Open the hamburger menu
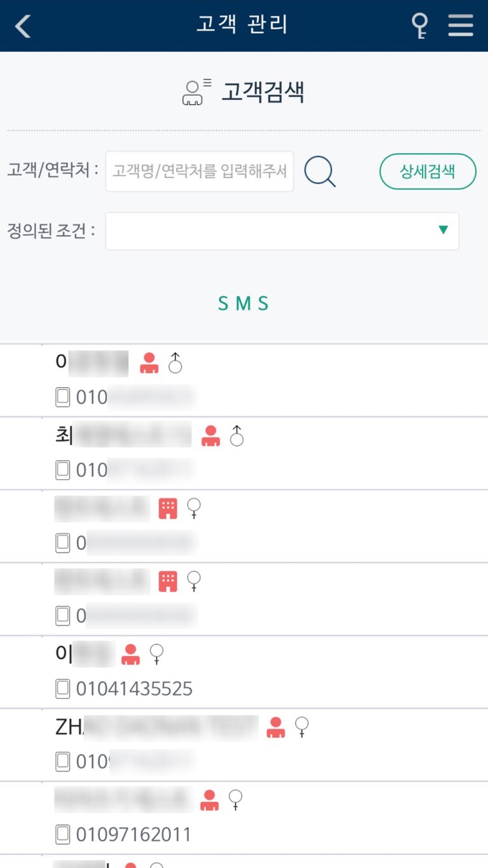The image size is (488, 868). pos(460,25)
